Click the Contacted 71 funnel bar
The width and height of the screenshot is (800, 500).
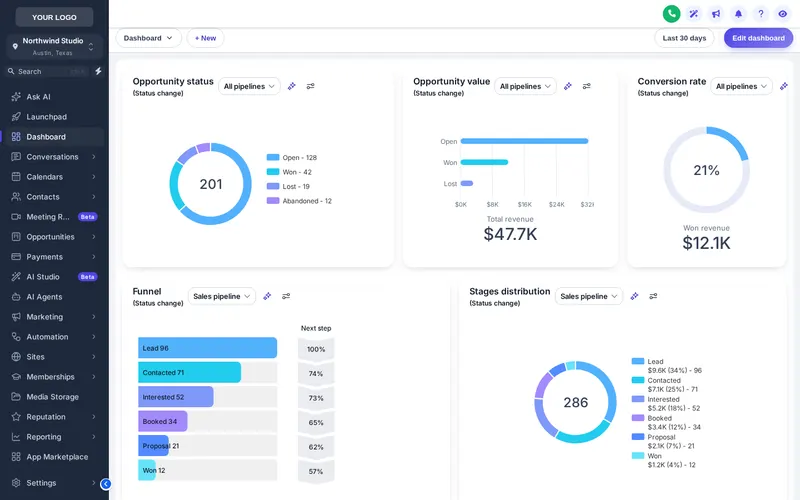[189, 372]
